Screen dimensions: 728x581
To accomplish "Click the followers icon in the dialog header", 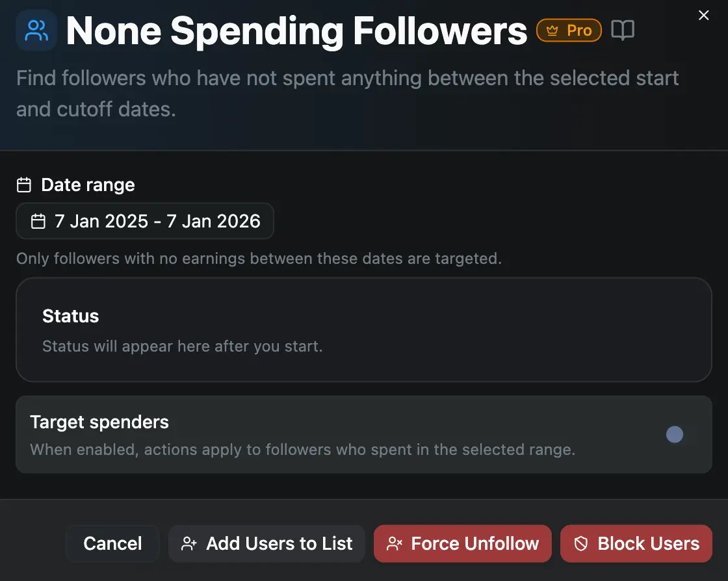I will pyautogui.click(x=36, y=30).
